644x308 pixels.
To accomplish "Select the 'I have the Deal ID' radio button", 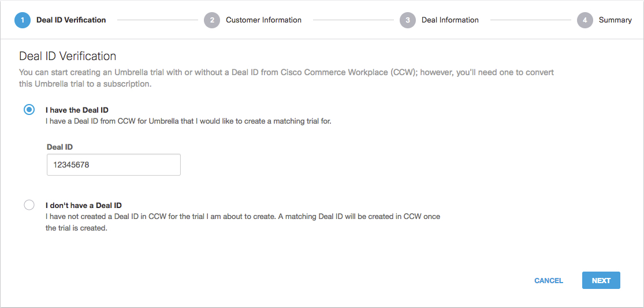I will (29, 110).
